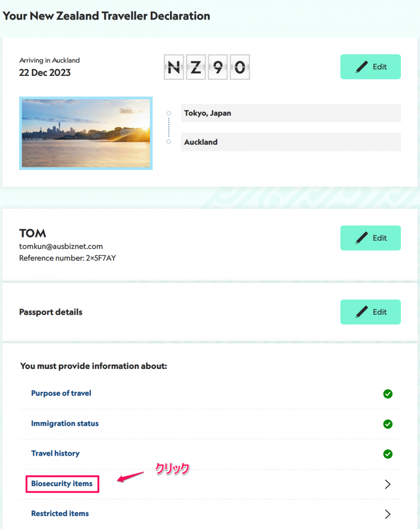Click the NZ90 flight number display
This screenshot has height=529, width=420.
coord(207,67)
